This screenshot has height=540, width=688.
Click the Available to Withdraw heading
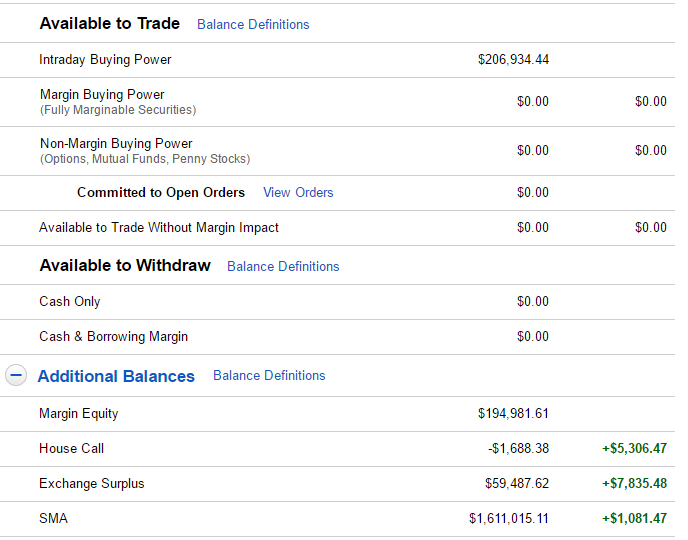coord(125,265)
